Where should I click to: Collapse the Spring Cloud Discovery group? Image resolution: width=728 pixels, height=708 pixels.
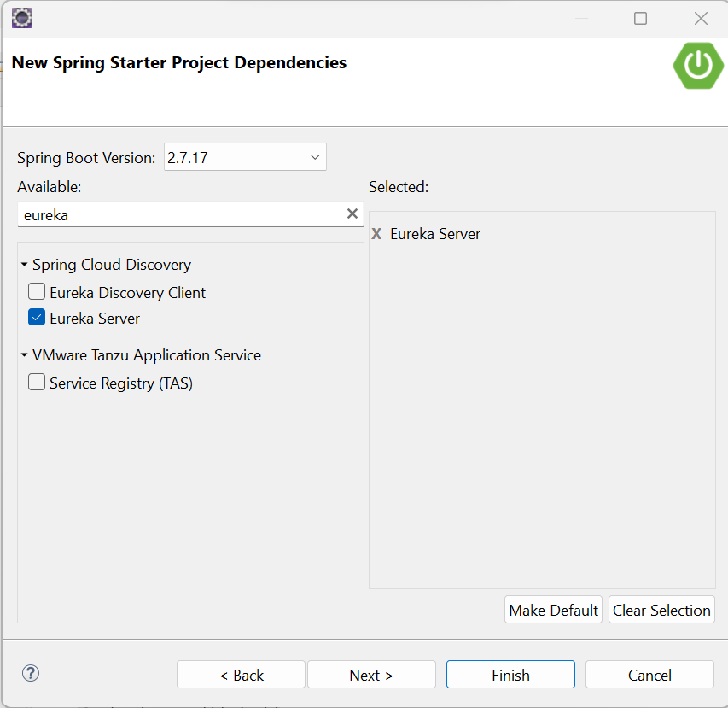(24, 264)
